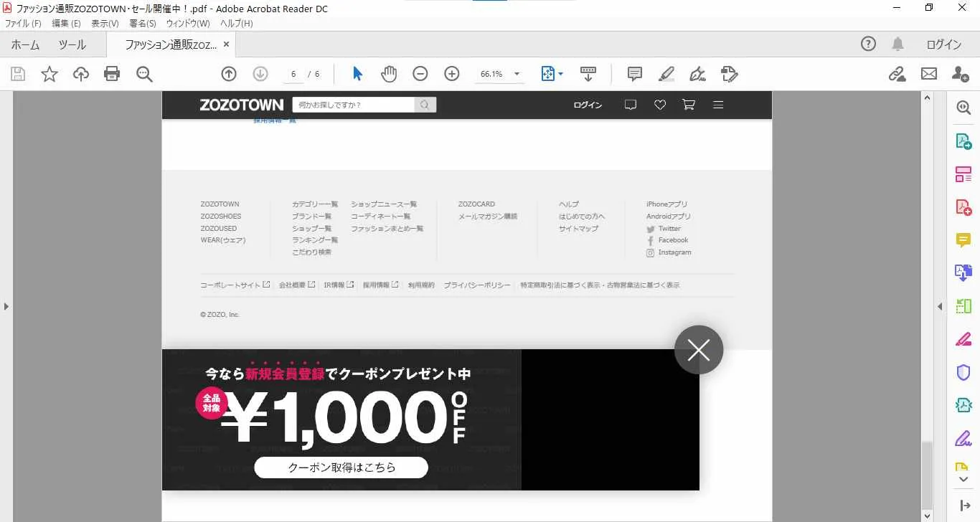Viewport: 980px width, 522px height.
Task: Zoom out with the minus button
Action: (x=420, y=74)
